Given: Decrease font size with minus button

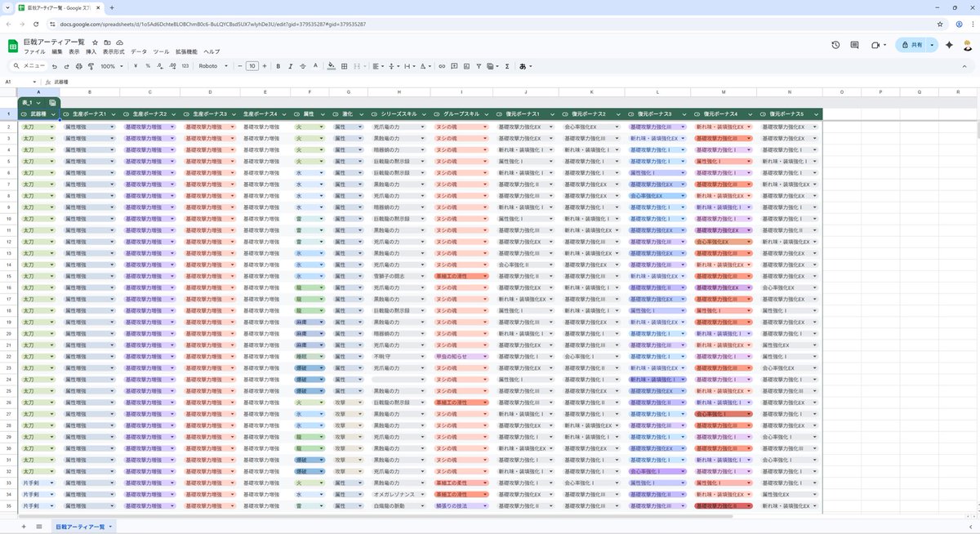Looking at the screenshot, I should [x=240, y=66].
